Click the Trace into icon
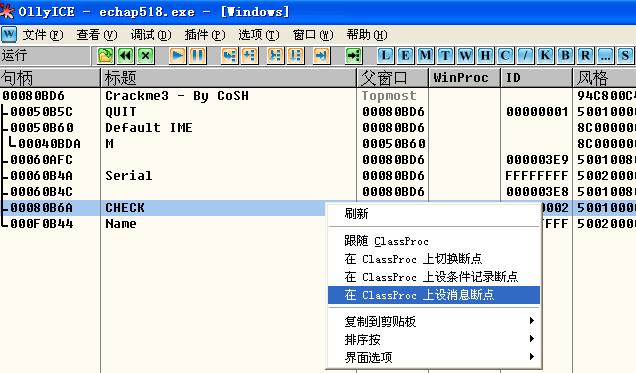The height and width of the screenshot is (373, 636). [x=276, y=56]
